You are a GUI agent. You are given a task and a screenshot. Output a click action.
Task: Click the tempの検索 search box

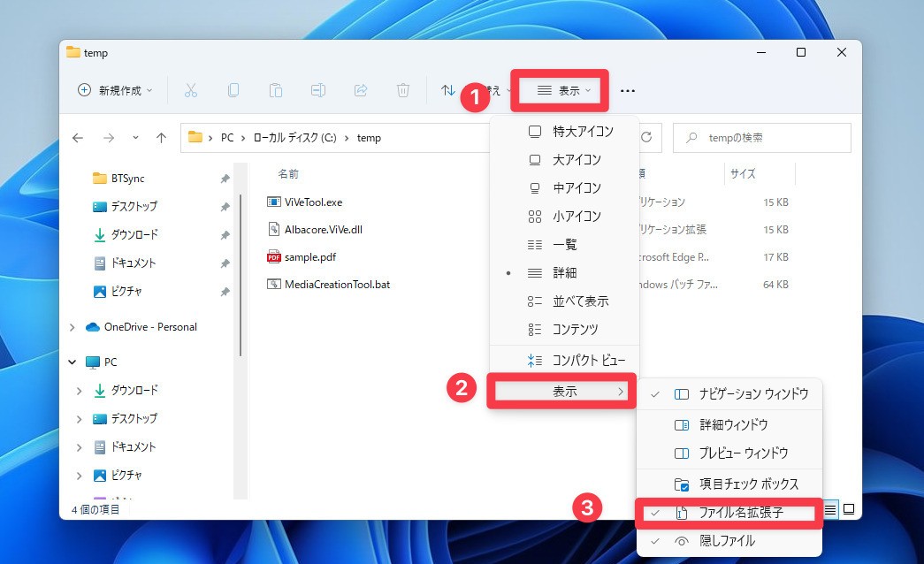[762, 138]
